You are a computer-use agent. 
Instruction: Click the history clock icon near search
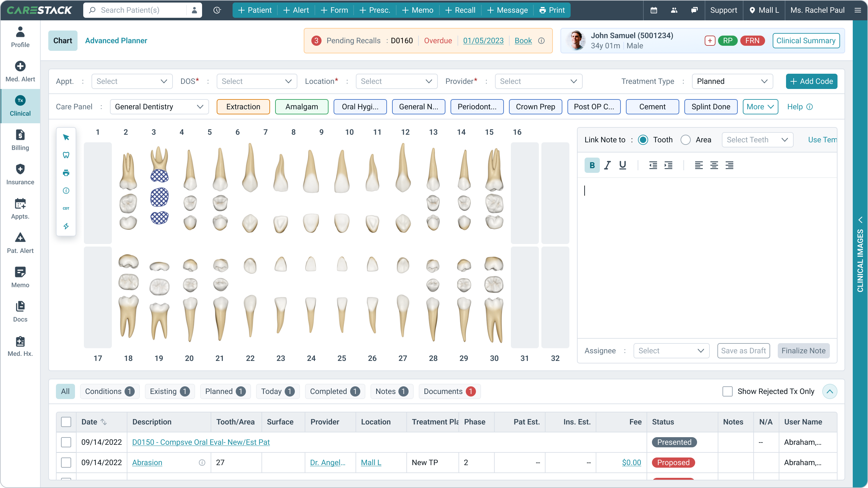point(217,10)
